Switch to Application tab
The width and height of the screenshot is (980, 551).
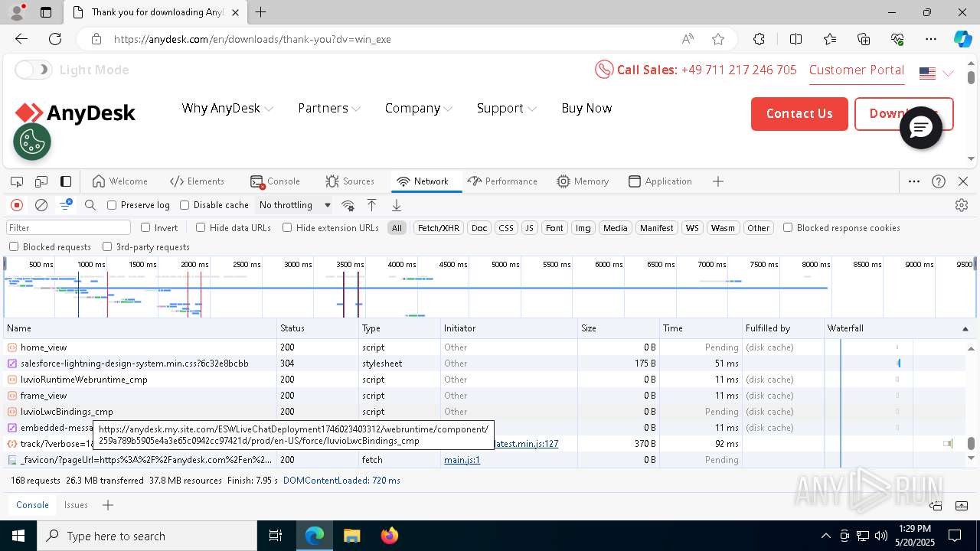click(660, 181)
